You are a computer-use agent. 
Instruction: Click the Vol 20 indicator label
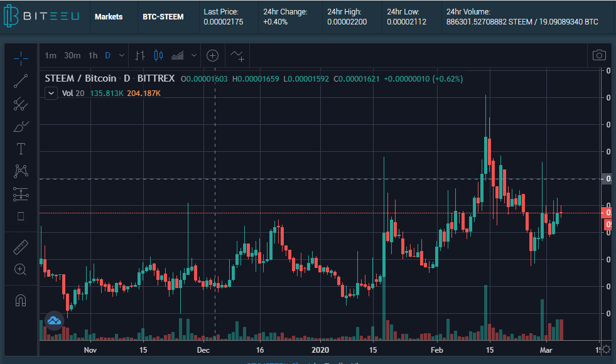pos(73,94)
